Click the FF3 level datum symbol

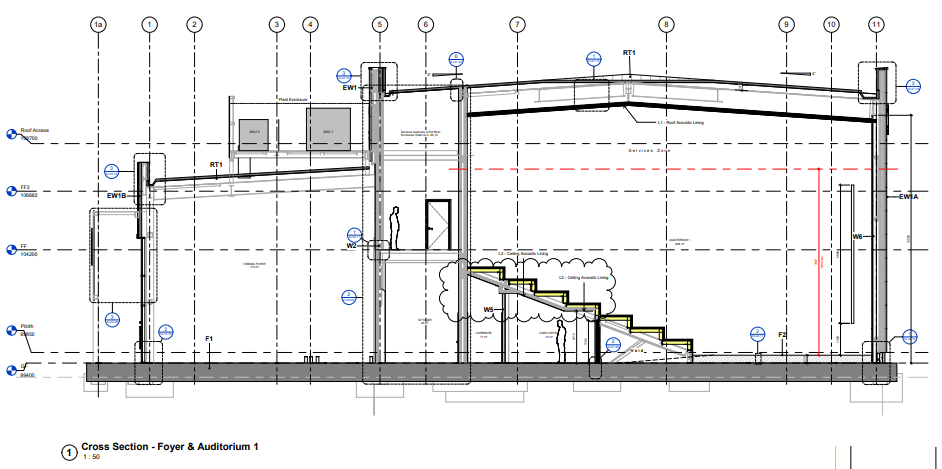click(x=12, y=190)
